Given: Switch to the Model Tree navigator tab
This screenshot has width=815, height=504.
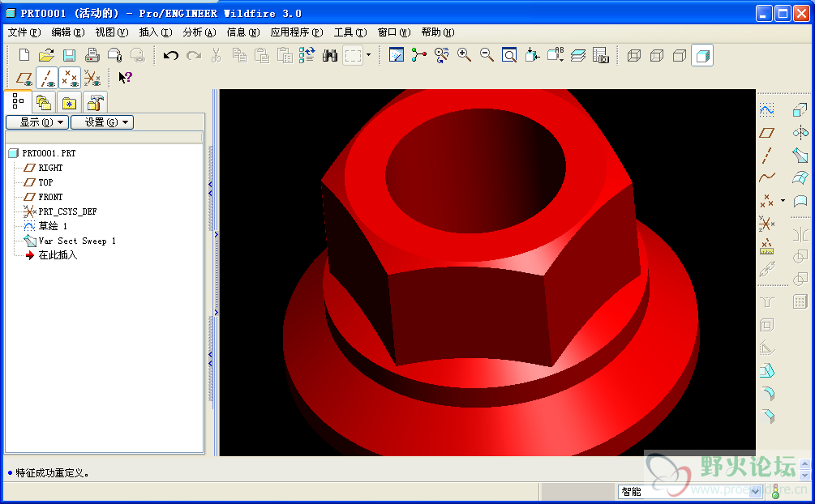Looking at the screenshot, I should 18,101.
